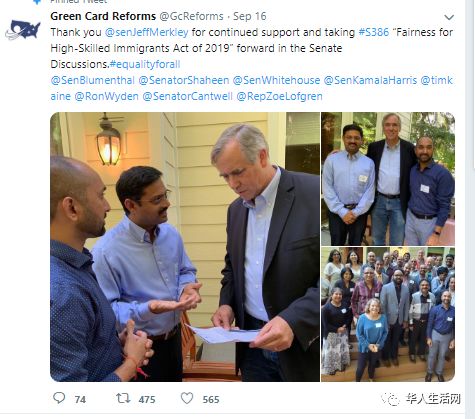Open the @RepZoeLofgren mention
Image resolution: width=475 pixels, height=419 pixels.
(x=279, y=96)
